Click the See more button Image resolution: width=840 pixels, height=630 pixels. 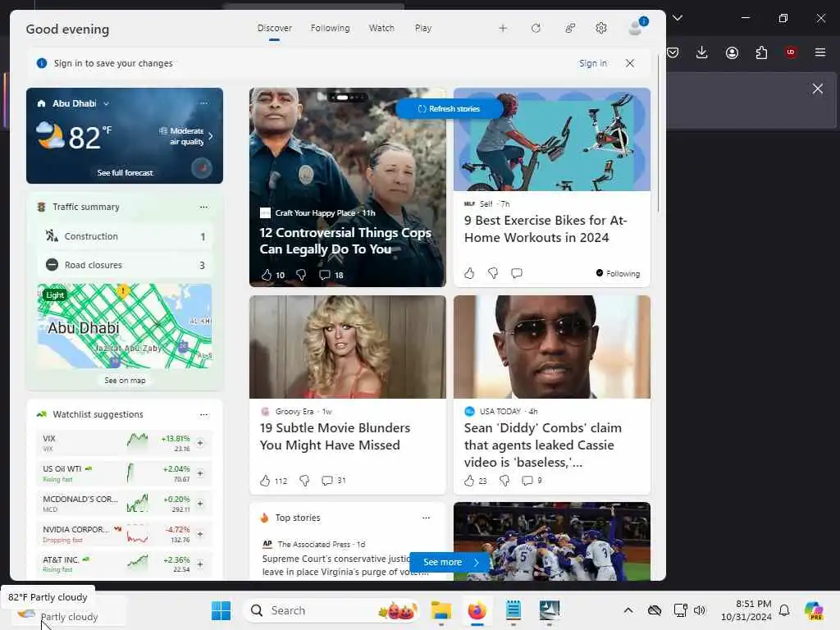click(450, 562)
